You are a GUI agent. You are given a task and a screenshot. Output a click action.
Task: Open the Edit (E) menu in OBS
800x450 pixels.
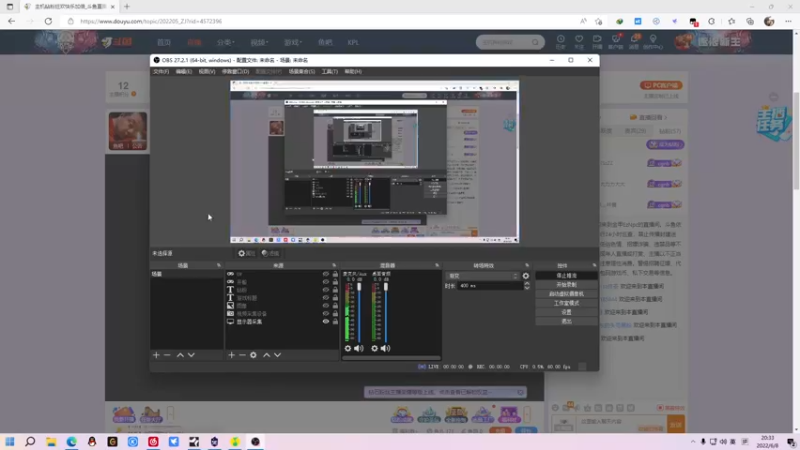[x=184, y=71]
